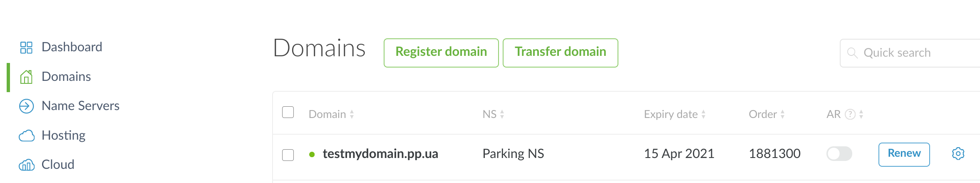
Task: Click the AR help question mark icon
Action: [x=850, y=115]
